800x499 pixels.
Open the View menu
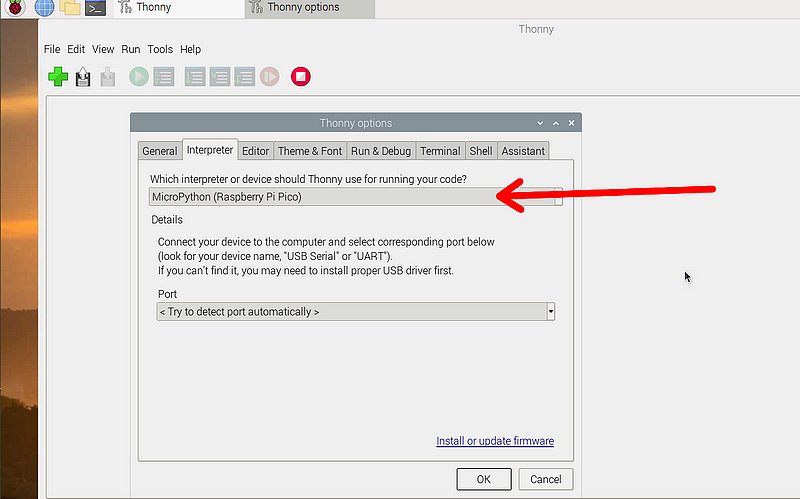pyautogui.click(x=103, y=49)
